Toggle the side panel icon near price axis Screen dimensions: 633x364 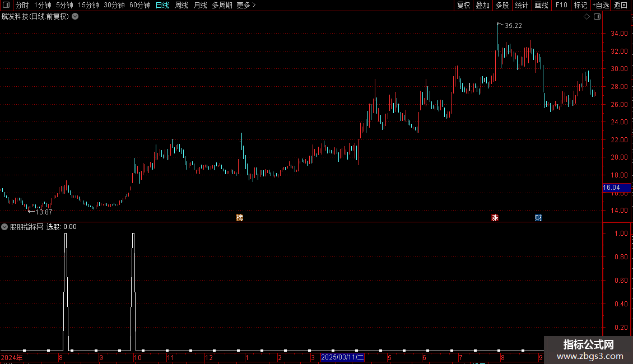click(x=597, y=17)
